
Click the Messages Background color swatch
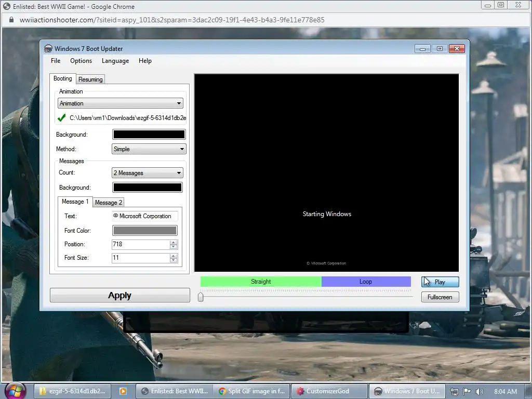pos(147,187)
